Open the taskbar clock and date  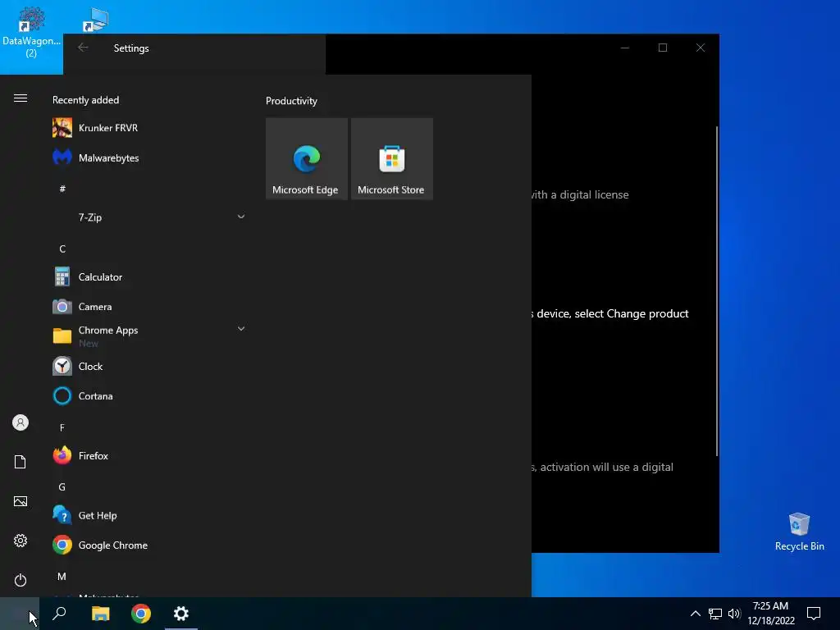tap(771, 614)
